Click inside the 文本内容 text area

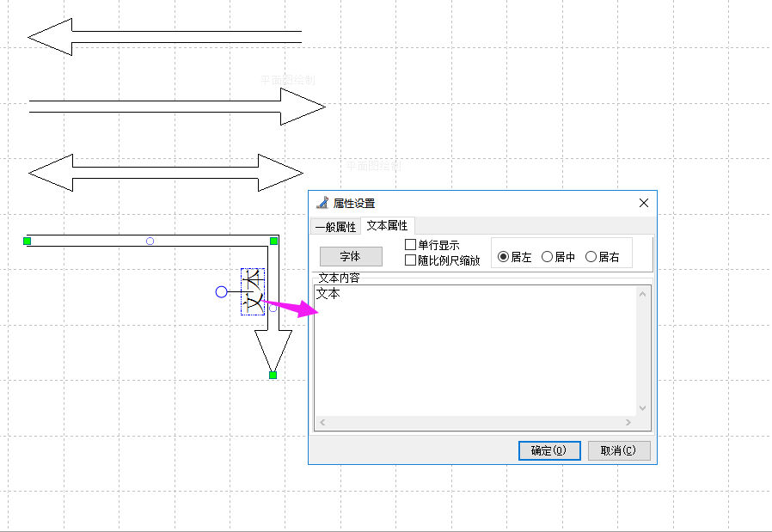point(473,352)
